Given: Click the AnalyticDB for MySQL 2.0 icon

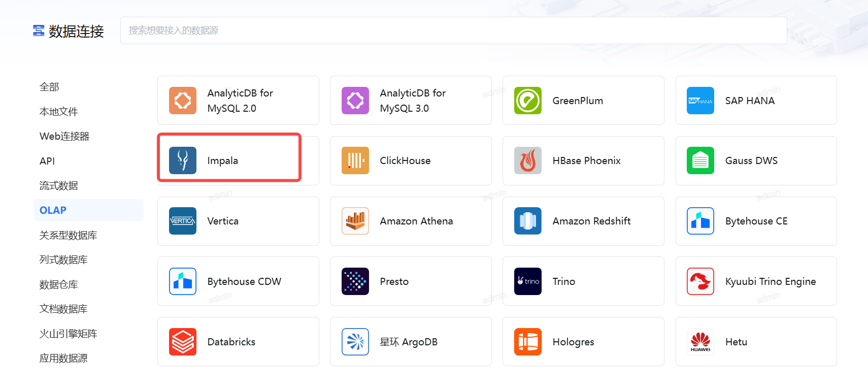Looking at the screenshot, I should pyautogui.click(x=183, y=101).
